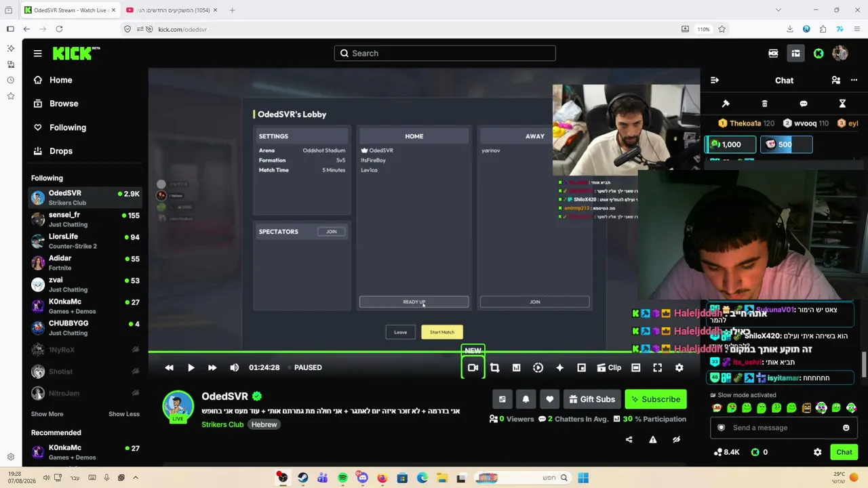Resume the paused stream with play
This screenshot has width=868, height=488.
[x=191, y=367]
